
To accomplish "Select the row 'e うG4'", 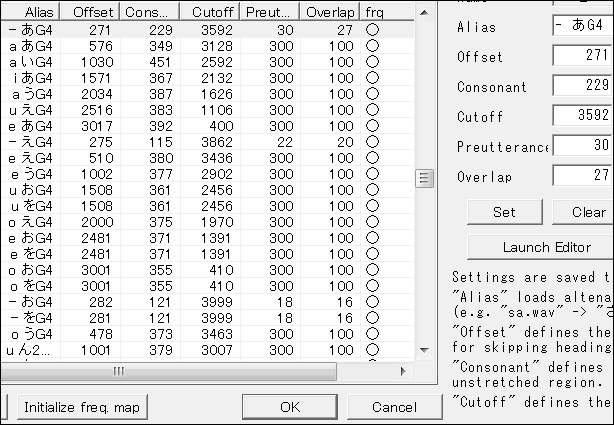I will (x=207, y=174).
